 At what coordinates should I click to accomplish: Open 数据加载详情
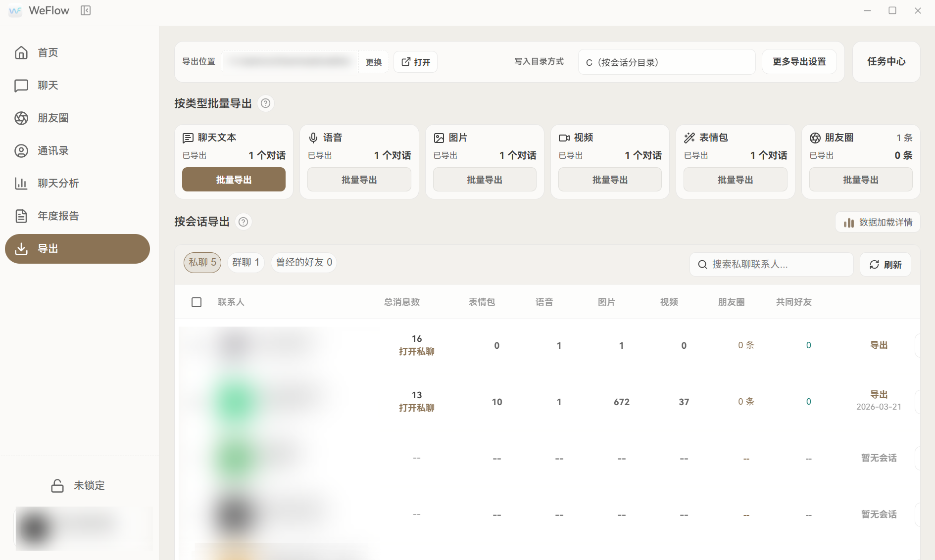pos(877,222)
